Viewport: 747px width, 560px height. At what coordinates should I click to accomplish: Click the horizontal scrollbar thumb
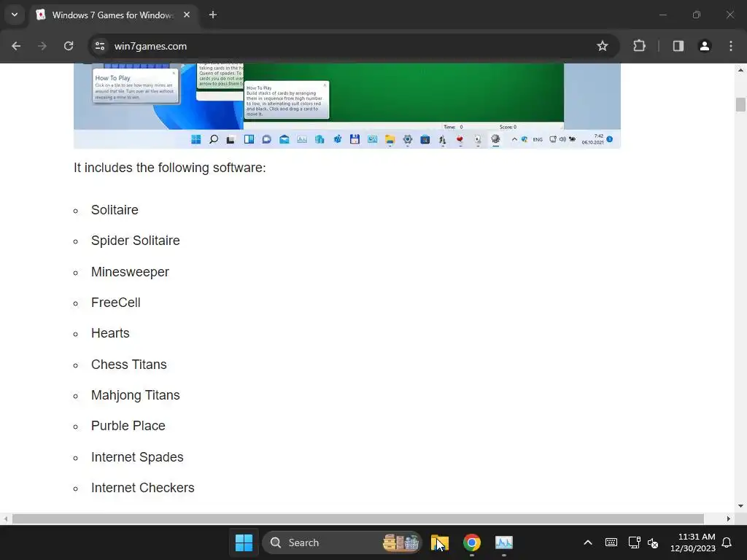(x=358, y=518)
